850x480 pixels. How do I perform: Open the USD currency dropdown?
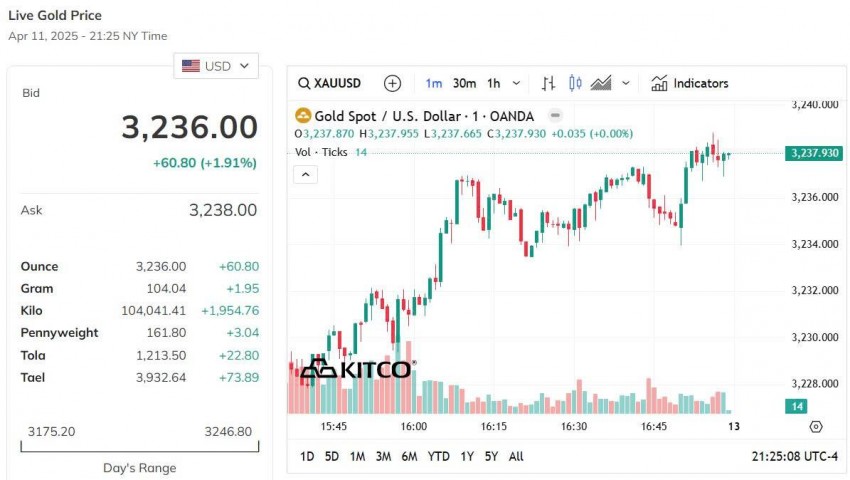click(x=216, y=66)
